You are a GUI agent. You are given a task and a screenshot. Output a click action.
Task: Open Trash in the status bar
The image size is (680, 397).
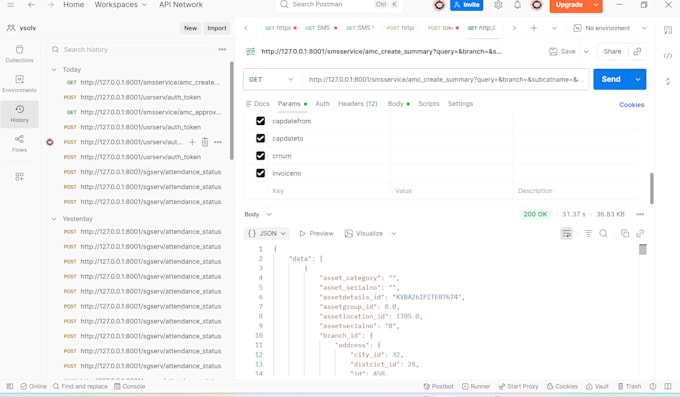(x=629, y=386)
